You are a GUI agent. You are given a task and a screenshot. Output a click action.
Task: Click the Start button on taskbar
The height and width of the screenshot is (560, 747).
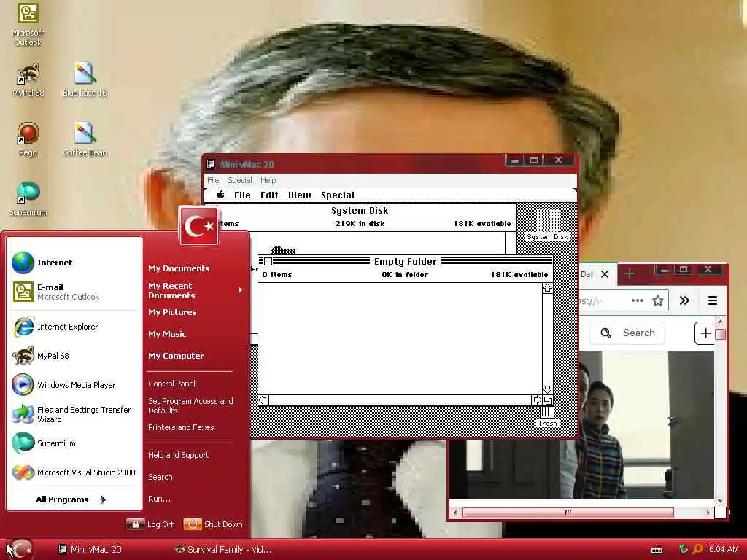[x=20, y=549]
